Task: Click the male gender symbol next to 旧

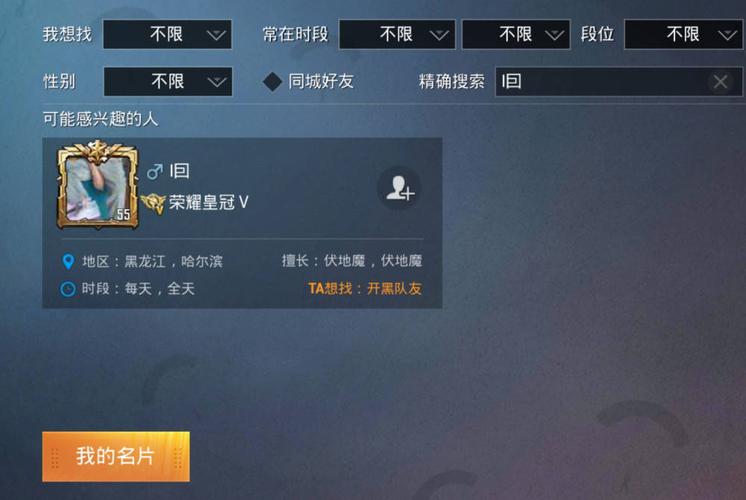Action: 155,171
